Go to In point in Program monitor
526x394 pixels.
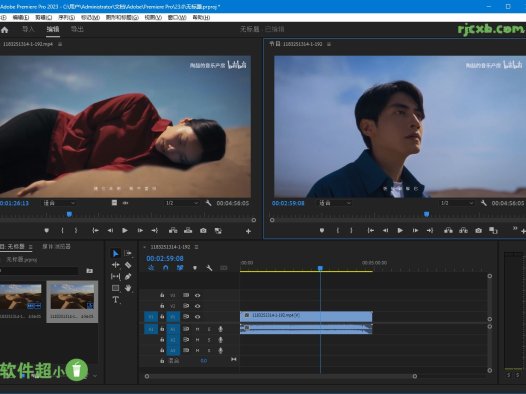pos(370,230)
